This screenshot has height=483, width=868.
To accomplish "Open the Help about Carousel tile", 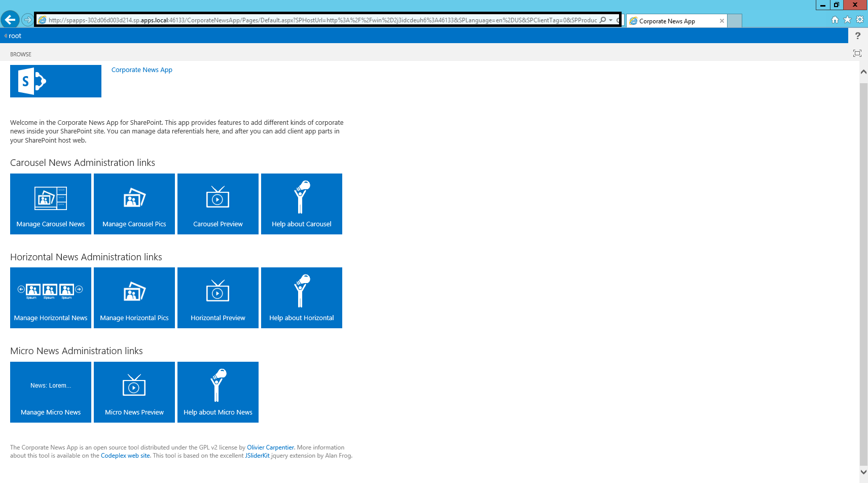I will 302,204.
